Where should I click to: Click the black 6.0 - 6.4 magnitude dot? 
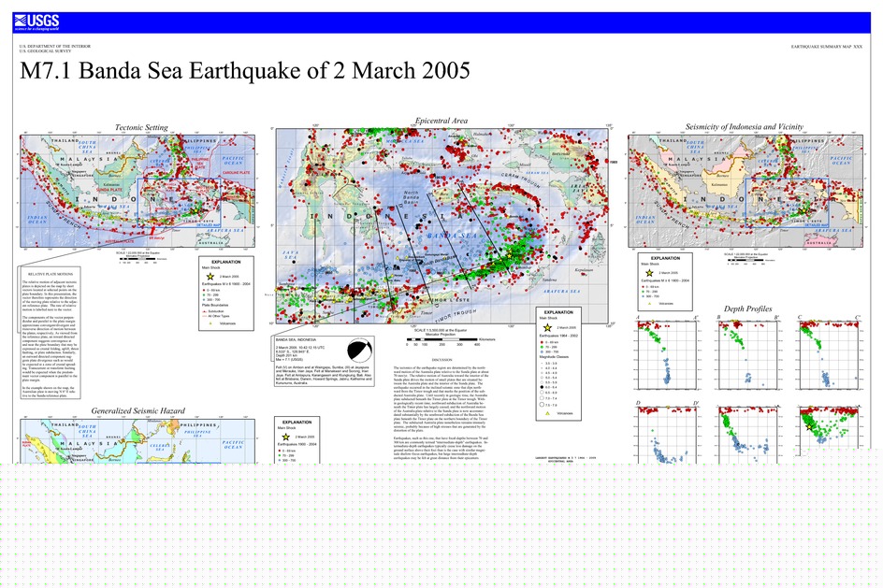(542, 387)
